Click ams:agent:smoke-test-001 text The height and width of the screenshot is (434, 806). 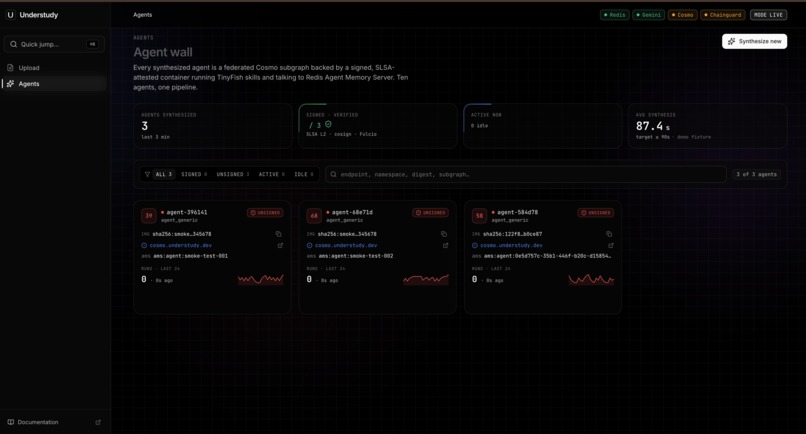[x=190, y=256]
